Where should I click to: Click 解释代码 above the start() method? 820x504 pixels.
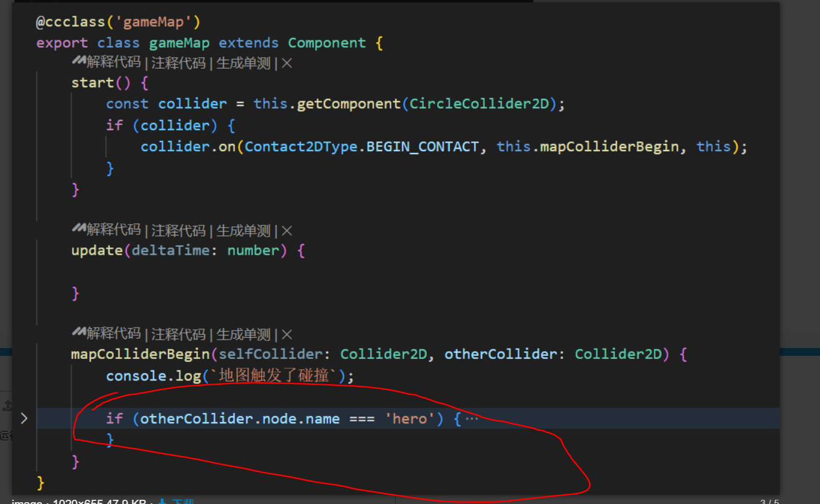(x=113, y=63)
